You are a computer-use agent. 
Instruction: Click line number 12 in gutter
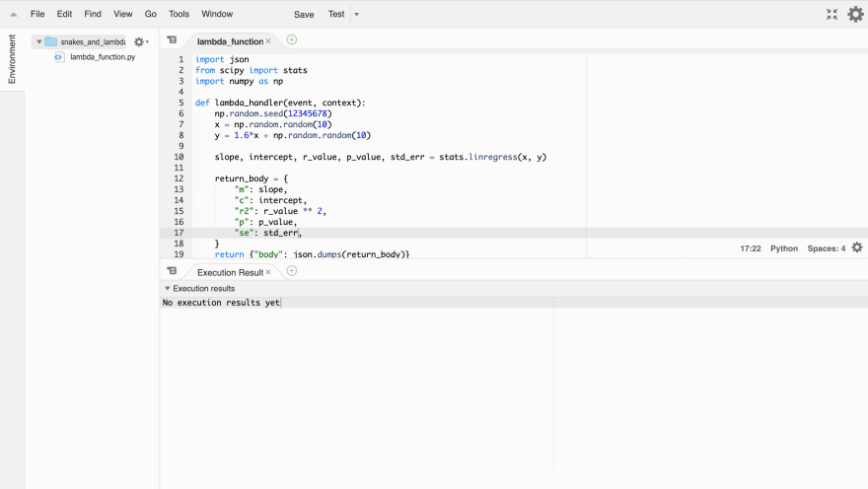tap(179, 178)
